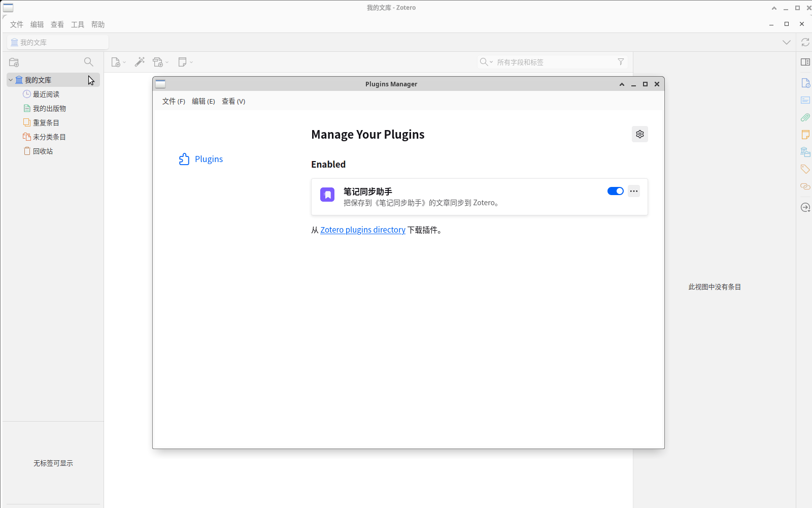Open the 查看 menu in Zotero
This screenshot has width=812, height=508.
click(x=57, y=24)
